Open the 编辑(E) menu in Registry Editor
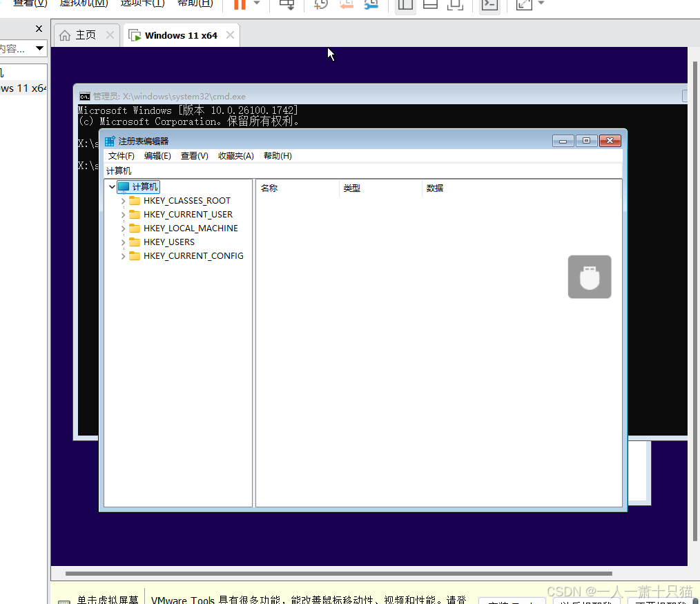 pos(157,156)
